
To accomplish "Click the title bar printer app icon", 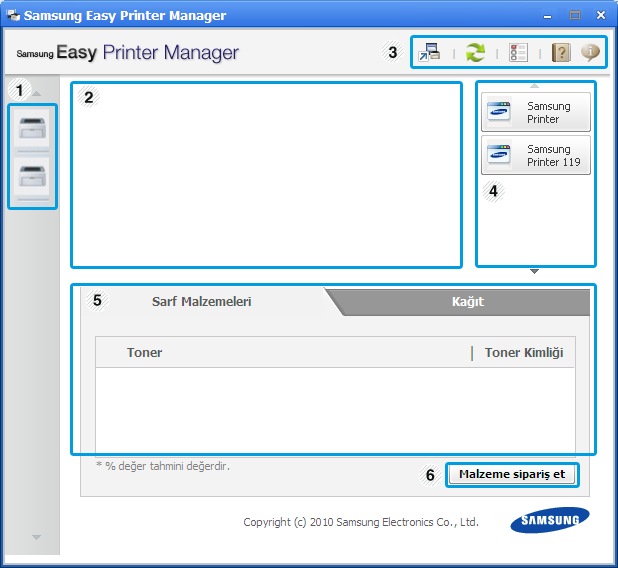I will pyautogui.click(x=13, y=15).
